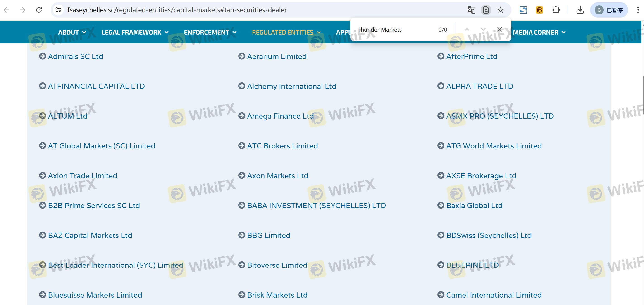The image size is (644, 305).
Task: Open the AfterPrime Ltd entry
Action: (x=472, y=56)
